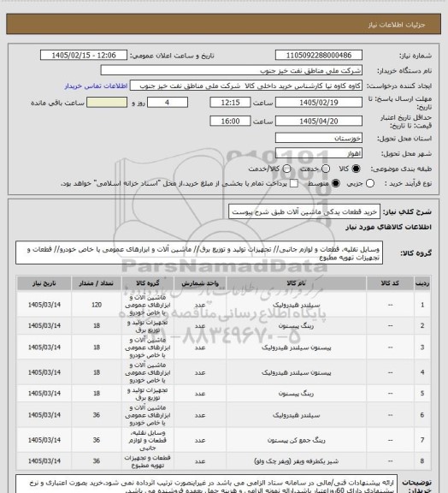Click رینگ پیستون in row 5
448x493 pixels.
[x=296, y=394]
